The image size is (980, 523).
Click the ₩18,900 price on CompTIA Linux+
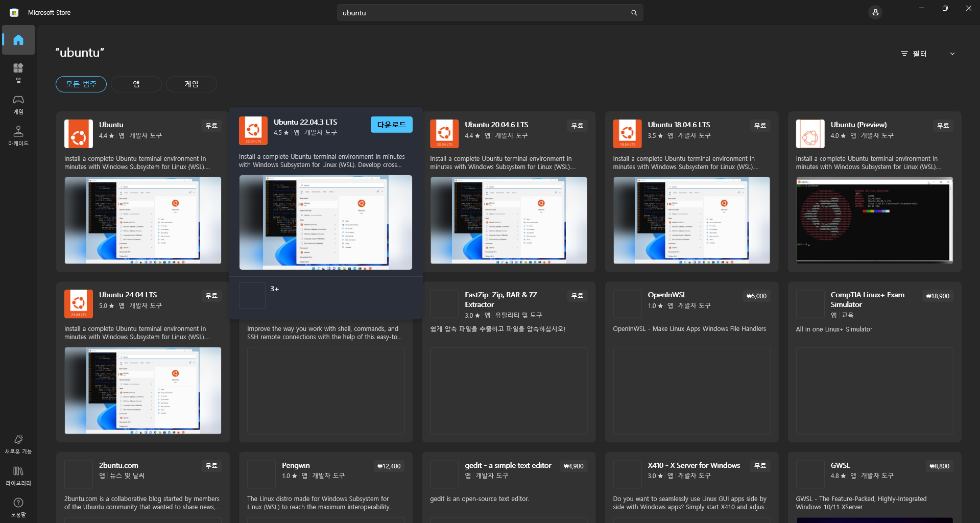938,296
